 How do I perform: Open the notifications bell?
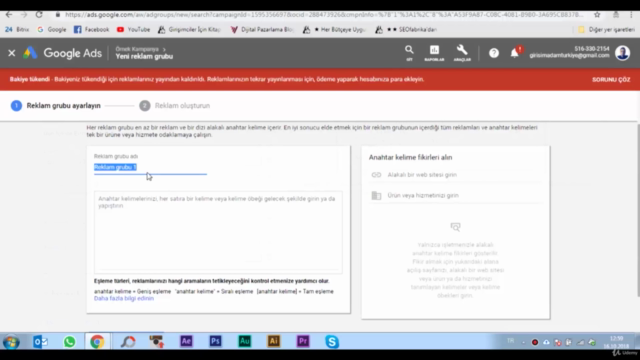(515, 53)
